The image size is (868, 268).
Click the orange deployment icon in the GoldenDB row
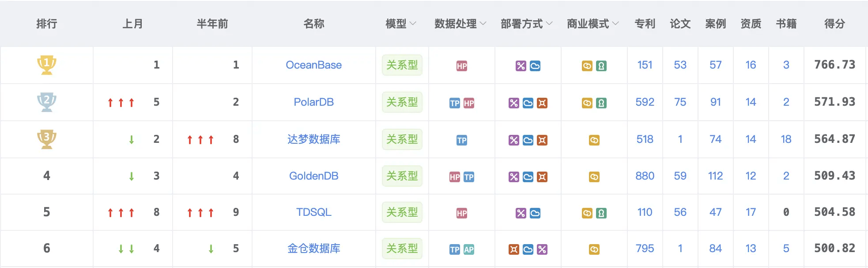tap(542, 177)
